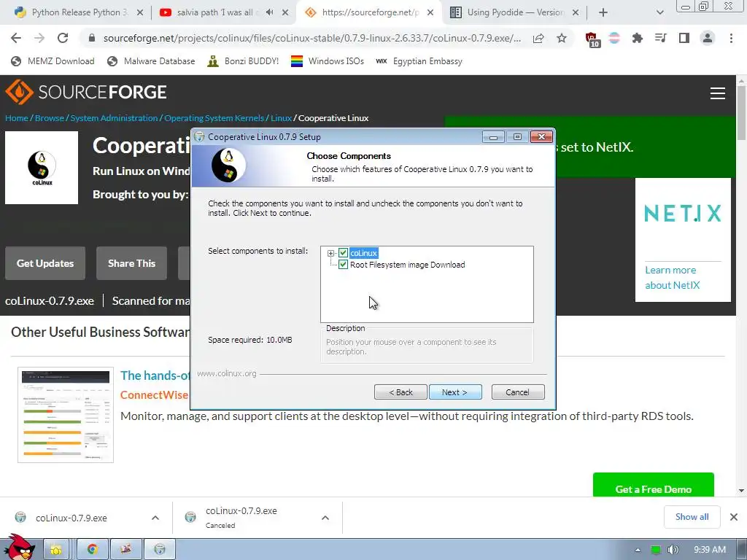Follow Operating System Kernels breadcrumb
Viewport: 747px width, 560px height.
(x=214, y=118)
